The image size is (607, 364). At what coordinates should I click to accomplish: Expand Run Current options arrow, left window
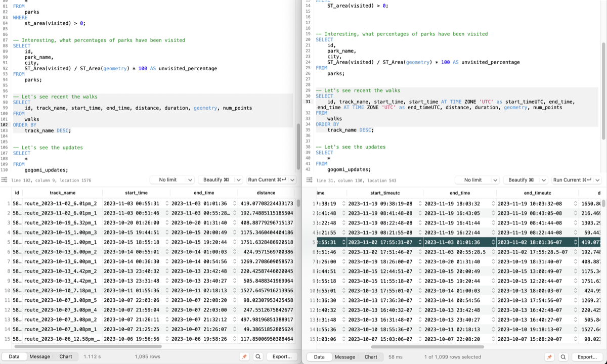pos(292,180)
